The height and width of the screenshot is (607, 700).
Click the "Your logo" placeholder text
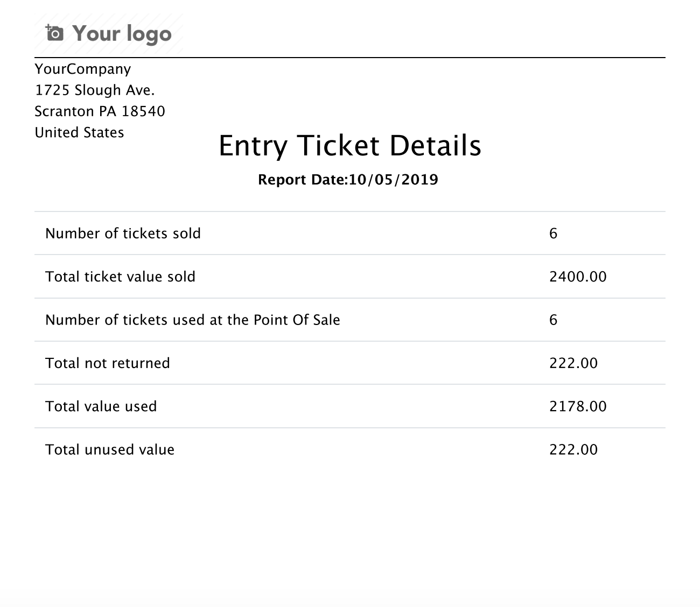click(x=122, y=34)
